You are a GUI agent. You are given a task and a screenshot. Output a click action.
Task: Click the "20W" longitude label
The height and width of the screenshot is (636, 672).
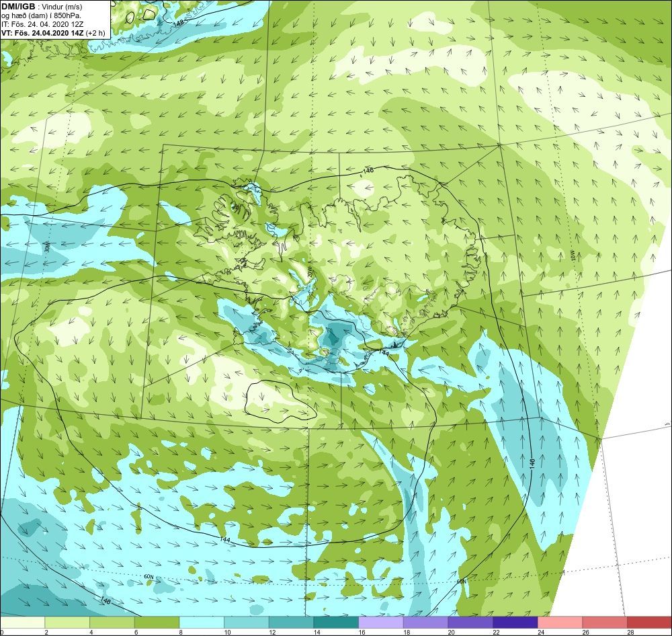(309, 272)
